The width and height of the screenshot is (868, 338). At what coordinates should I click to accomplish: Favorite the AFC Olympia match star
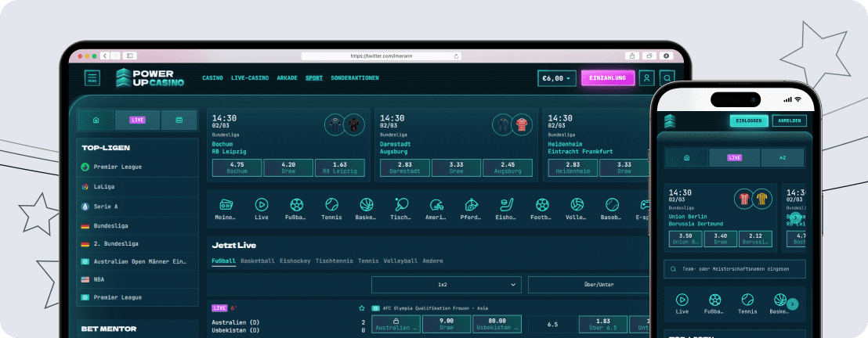pos(362,308)
